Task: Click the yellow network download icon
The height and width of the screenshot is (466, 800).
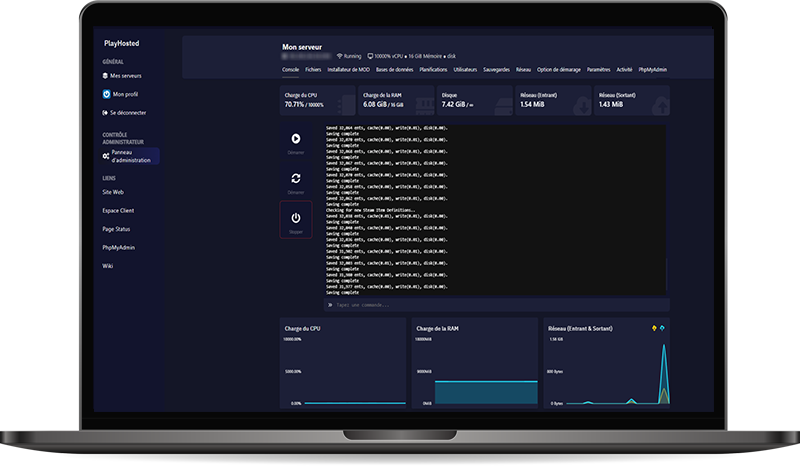Action: 654,328
